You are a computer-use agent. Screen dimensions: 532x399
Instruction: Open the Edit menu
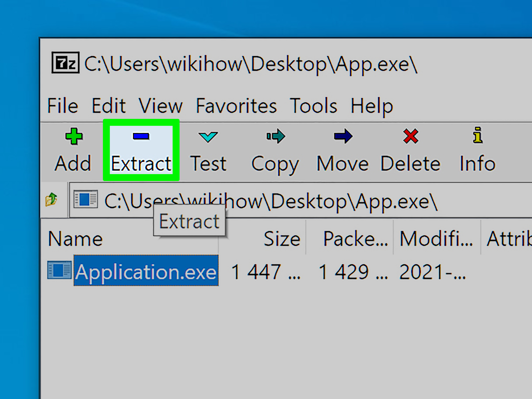pyautogui.click(x=109, y=106)
